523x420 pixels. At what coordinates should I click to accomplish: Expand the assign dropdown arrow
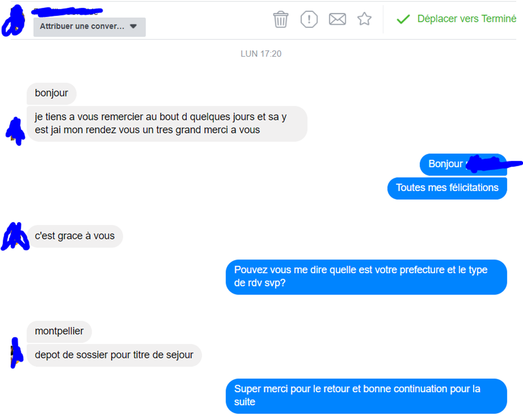[133, 26]
